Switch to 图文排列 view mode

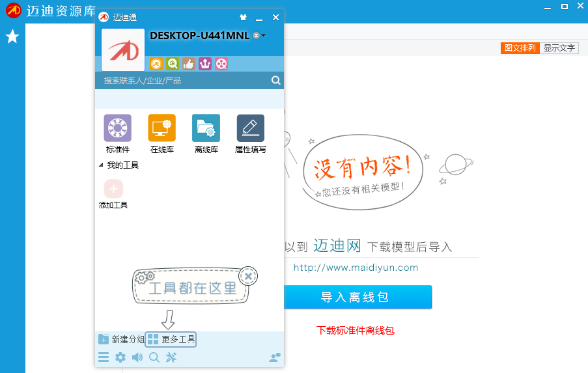[x=520, y=48]
